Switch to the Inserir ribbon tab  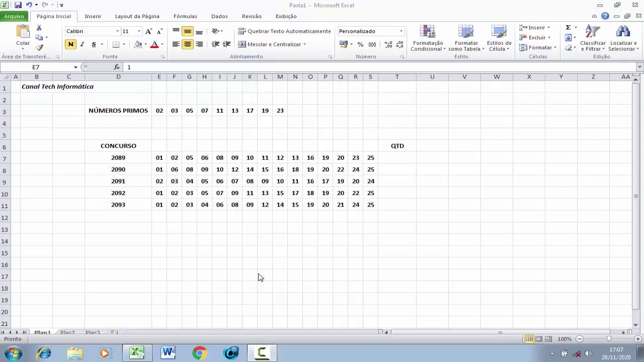[x=93, y=16]
